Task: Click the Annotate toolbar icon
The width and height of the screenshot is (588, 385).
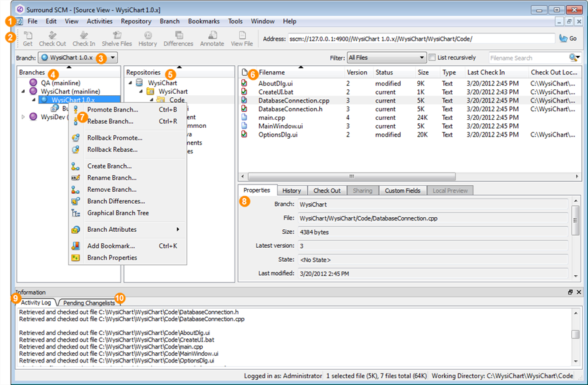Action: tap(212, 35)
